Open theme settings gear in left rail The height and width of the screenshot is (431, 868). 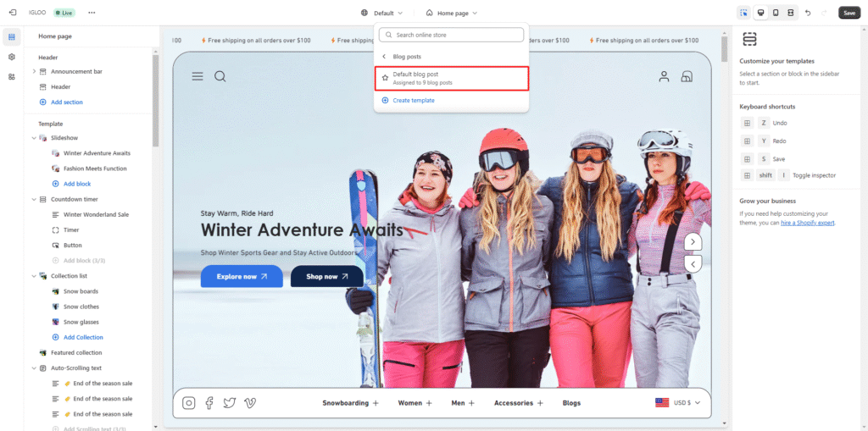point(12,57)
